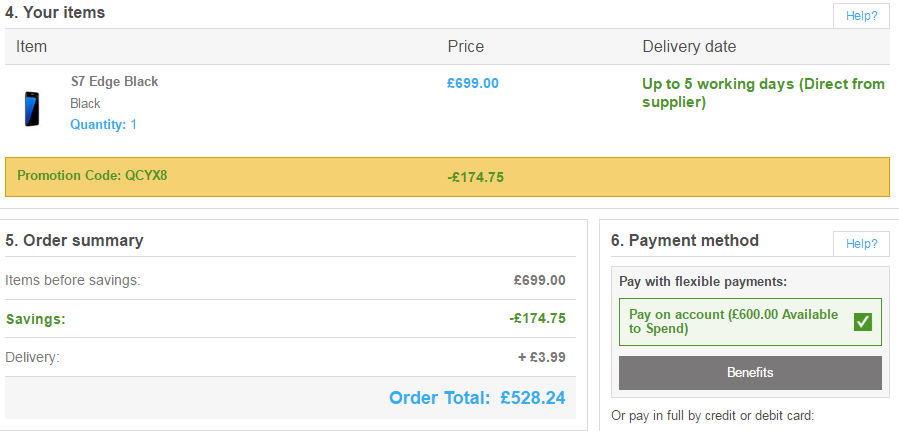Click the green checkmark on Pay on account
Image resolution: width=899 pixels, height=431 pixels.
(863, 322)
